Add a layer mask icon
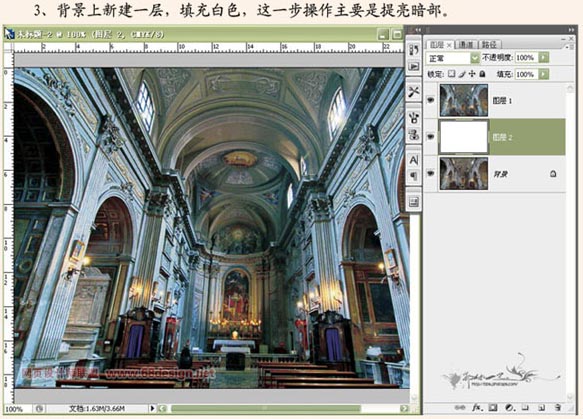This screenshot has width=583, height=419. 493,408
